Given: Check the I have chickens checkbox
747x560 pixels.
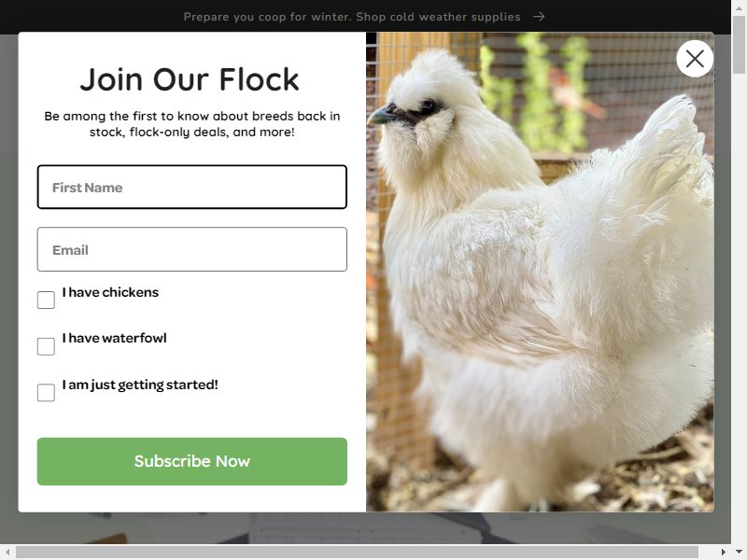Looking at the screenshot, I should point(46,300).
